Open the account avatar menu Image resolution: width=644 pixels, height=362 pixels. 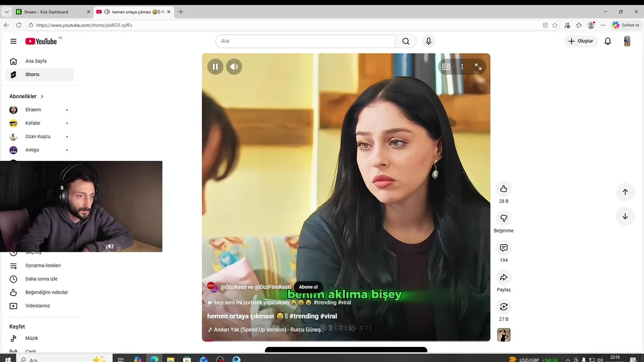(627, 41)
